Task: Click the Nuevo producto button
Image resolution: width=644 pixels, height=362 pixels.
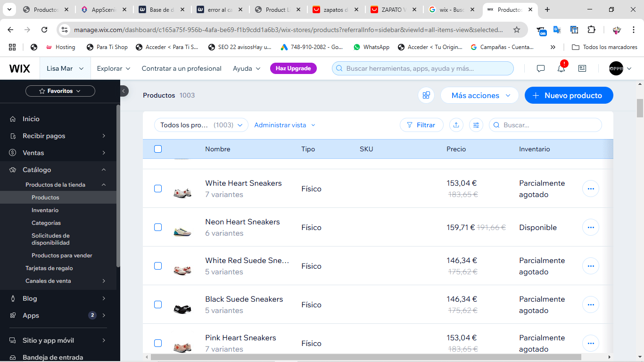Action: [x=569, y=95]
